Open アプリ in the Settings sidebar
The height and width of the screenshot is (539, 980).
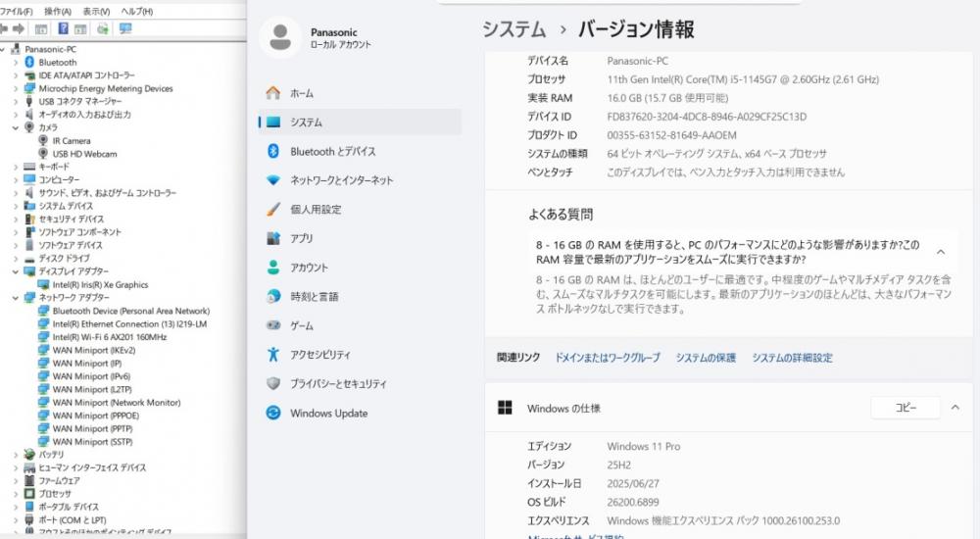coord(360,238)
